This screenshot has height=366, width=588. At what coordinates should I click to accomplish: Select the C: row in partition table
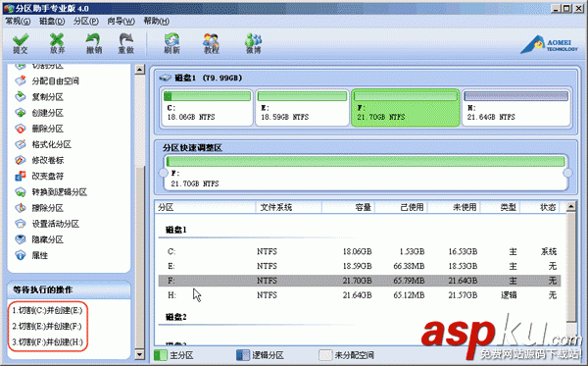pyautogui.click(x=360, y=251)
